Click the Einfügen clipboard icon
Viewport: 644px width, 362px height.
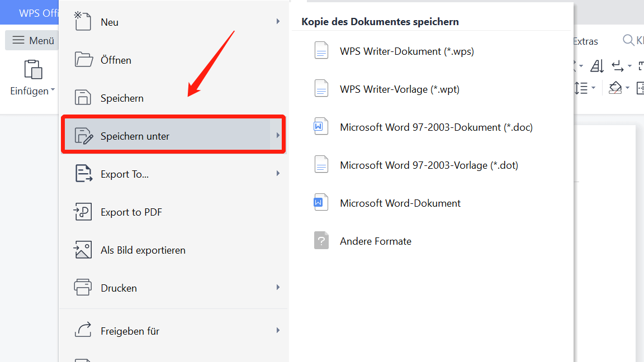point(33,70)
